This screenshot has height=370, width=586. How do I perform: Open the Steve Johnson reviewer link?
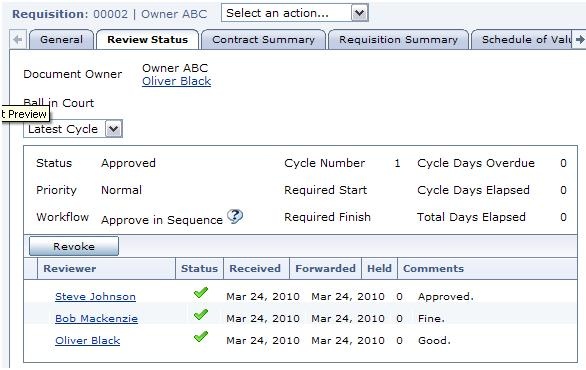tap(95, 297)
